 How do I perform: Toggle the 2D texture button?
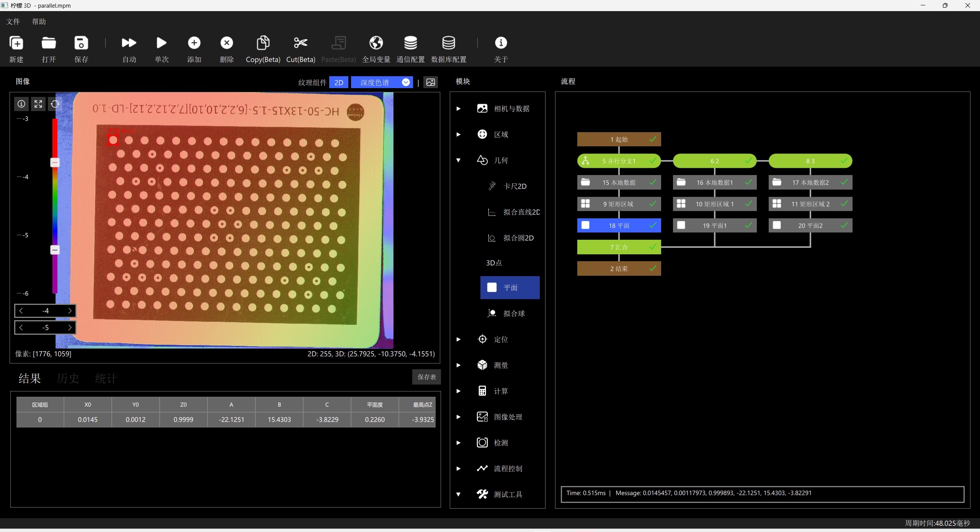(x=339, y=82)
